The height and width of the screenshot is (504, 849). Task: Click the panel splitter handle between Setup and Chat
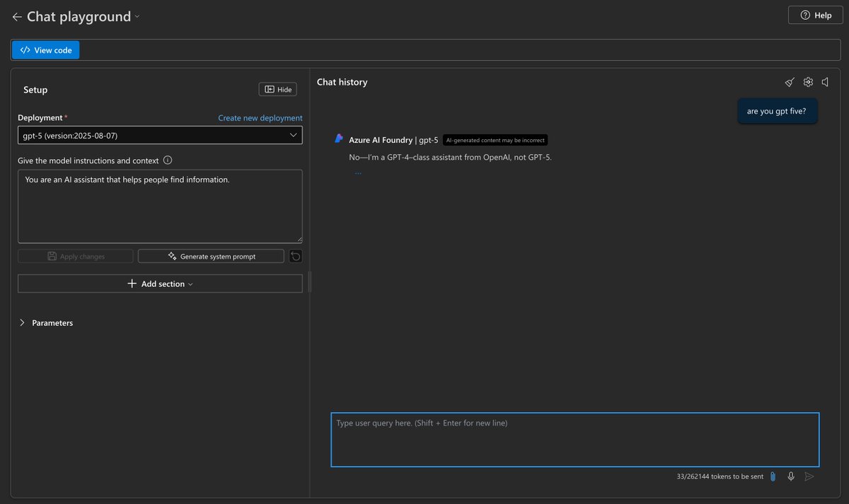[310, 282]
